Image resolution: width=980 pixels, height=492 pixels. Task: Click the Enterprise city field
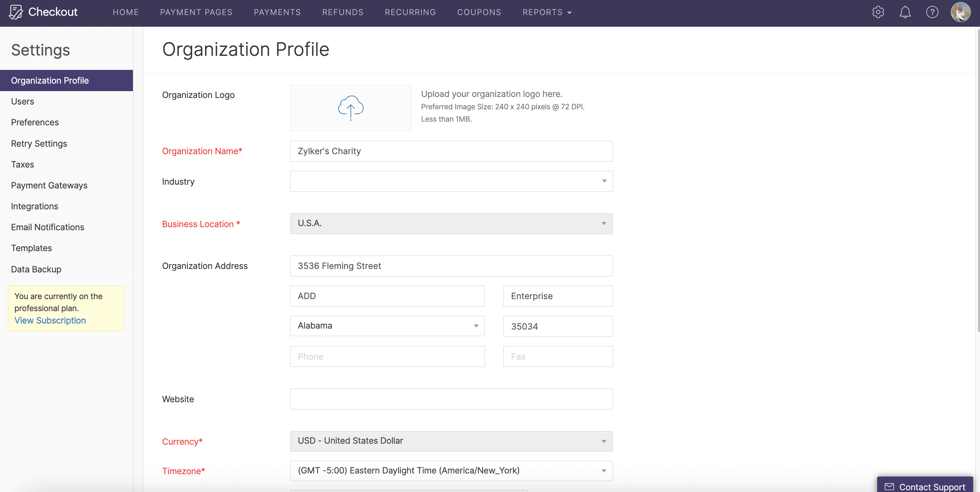coord(558,296)
